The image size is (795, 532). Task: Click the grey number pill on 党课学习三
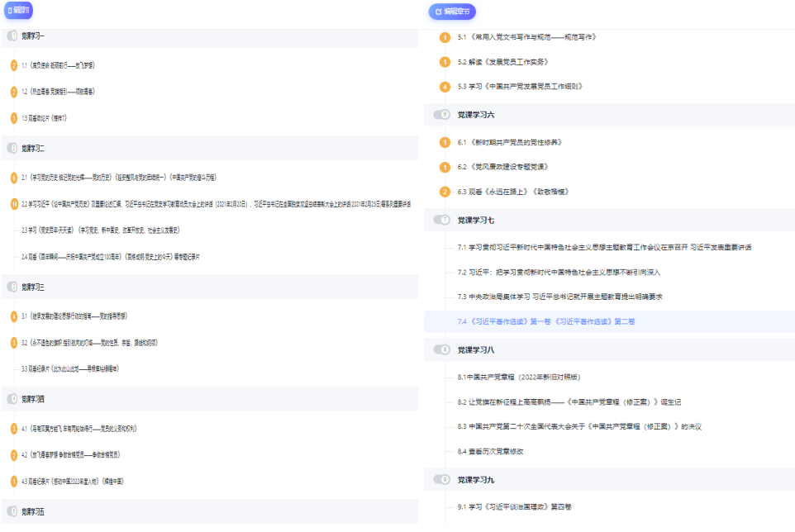[x=12, y=287]
